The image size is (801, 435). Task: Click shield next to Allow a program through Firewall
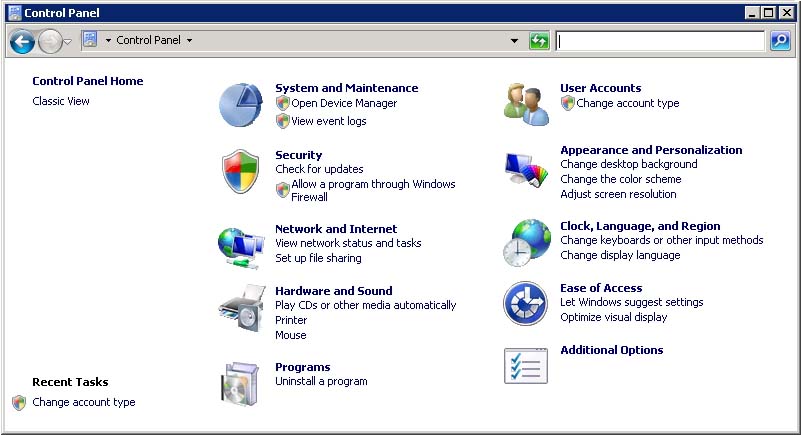coord(282,190)
